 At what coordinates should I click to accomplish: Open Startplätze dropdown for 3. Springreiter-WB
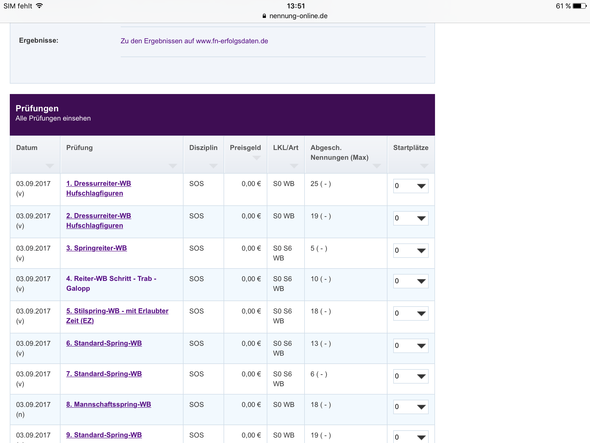pos(411,251)
